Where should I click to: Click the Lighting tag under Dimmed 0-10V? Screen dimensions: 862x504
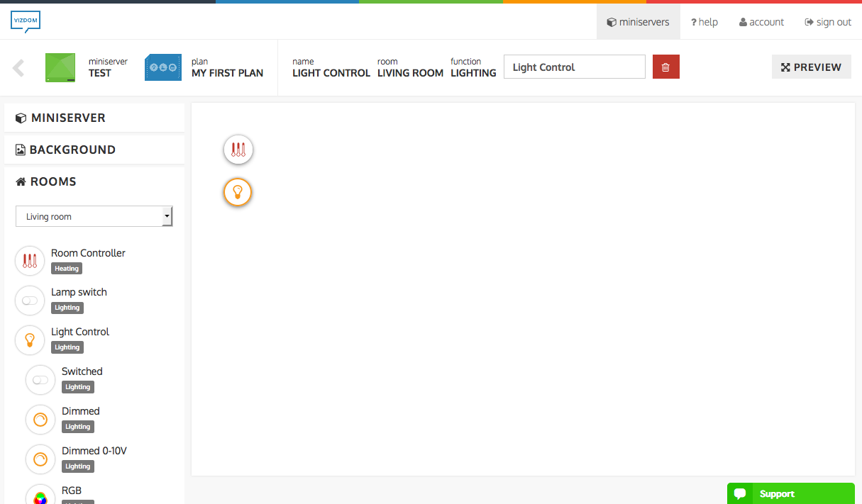78,466
